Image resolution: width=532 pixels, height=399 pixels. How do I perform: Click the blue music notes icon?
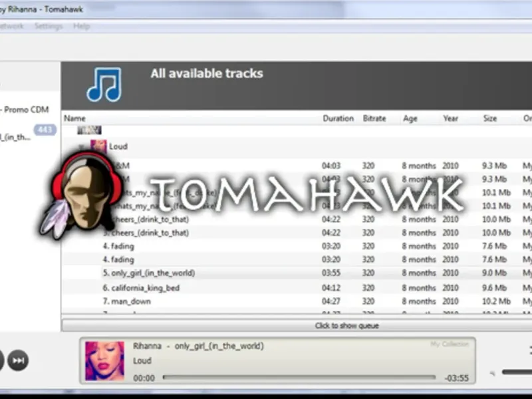click(x=104, y=84)
